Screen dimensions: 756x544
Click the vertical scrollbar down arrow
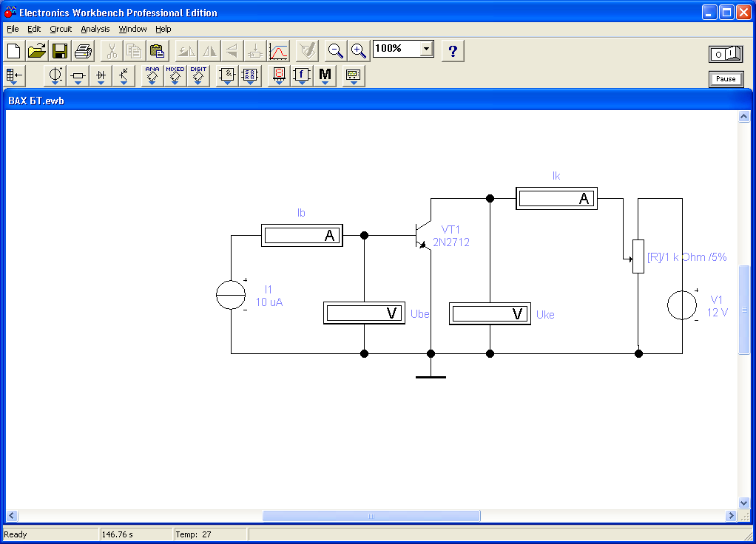744,503
